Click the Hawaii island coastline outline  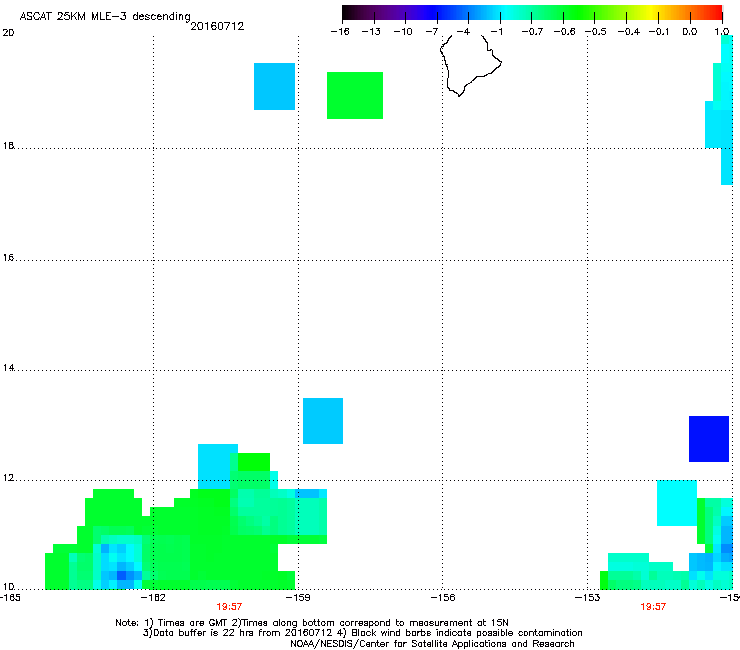[x=471, y=65]
